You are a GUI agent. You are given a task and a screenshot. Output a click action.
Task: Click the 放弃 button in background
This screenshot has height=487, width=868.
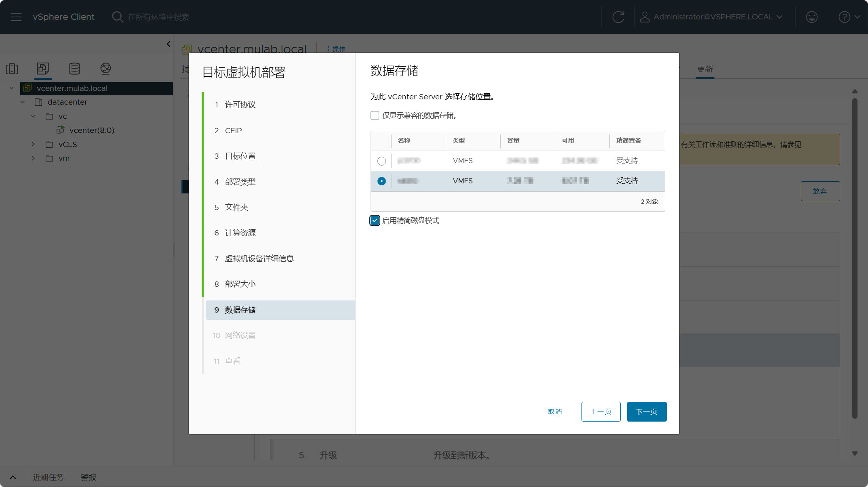[x=820, y=191]
